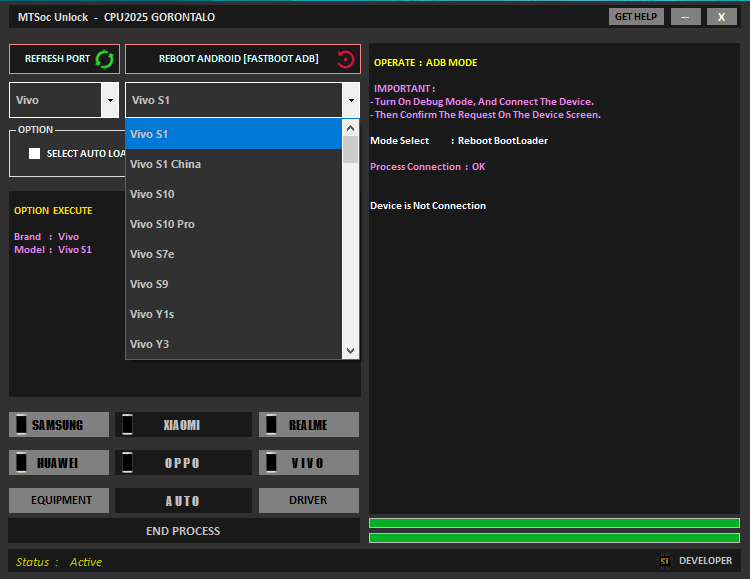Click the 'Device is Not Connection' log text
The width and height of the screenshot is (750, 579).
[x=428, y=206]
